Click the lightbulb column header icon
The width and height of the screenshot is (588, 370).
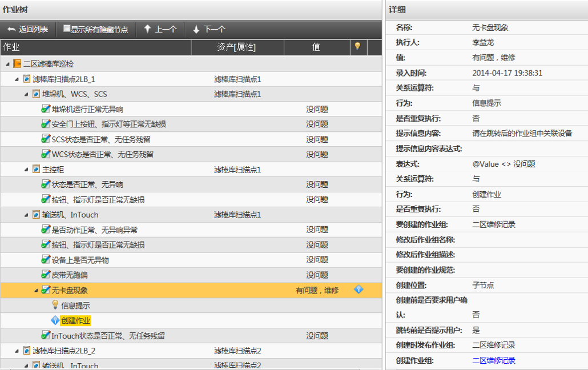pos(358,46)
